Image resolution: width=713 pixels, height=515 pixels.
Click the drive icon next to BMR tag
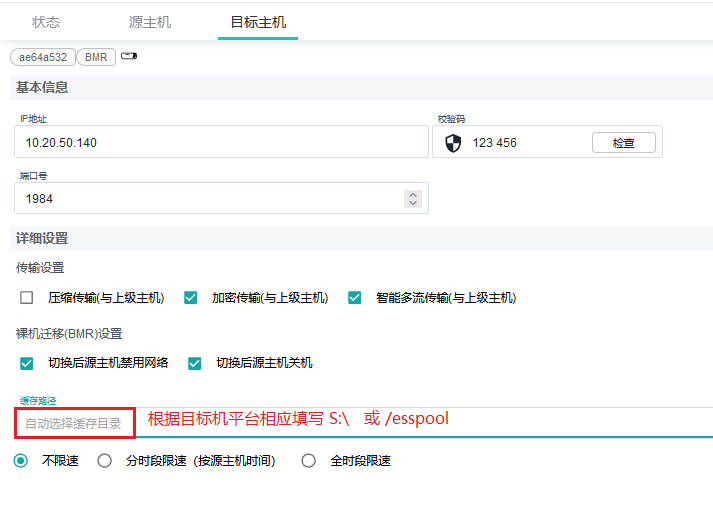[x=128, y=56]
